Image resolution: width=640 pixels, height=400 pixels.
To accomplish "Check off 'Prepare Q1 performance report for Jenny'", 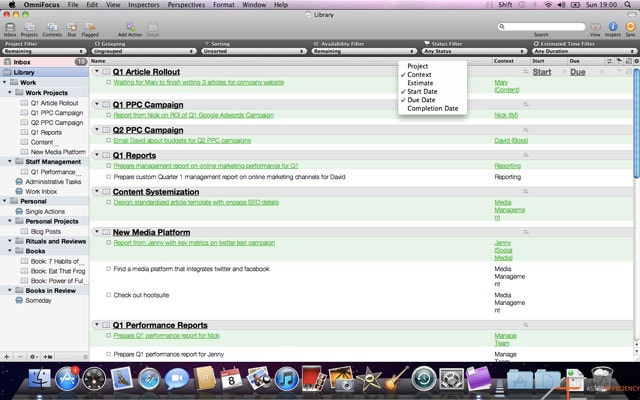I will [x=109, y=354].
